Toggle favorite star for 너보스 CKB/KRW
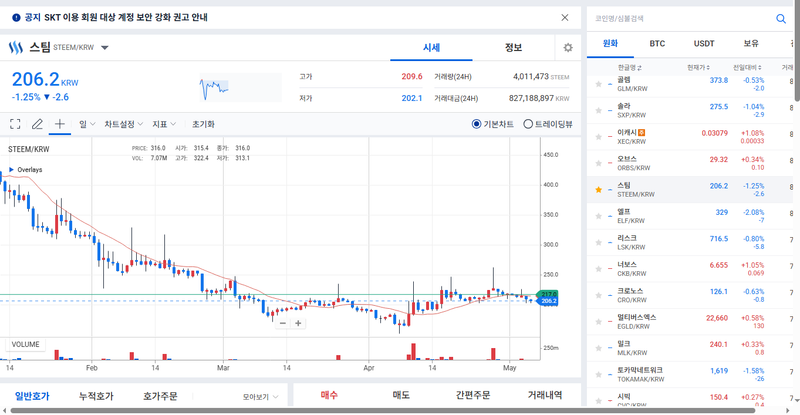This screenshot has width=800, height=415. click(598, 269)
